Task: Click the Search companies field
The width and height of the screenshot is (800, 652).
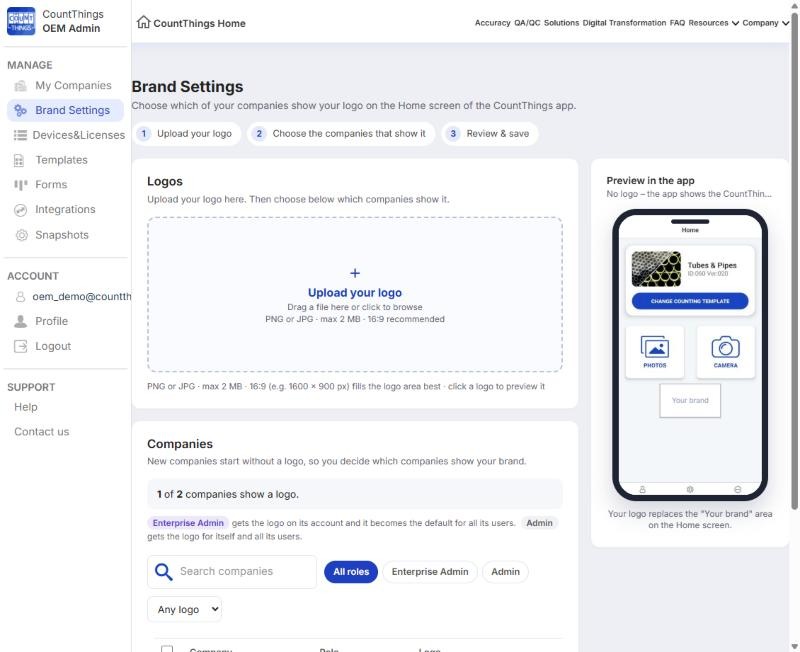Action: (232, 572)
